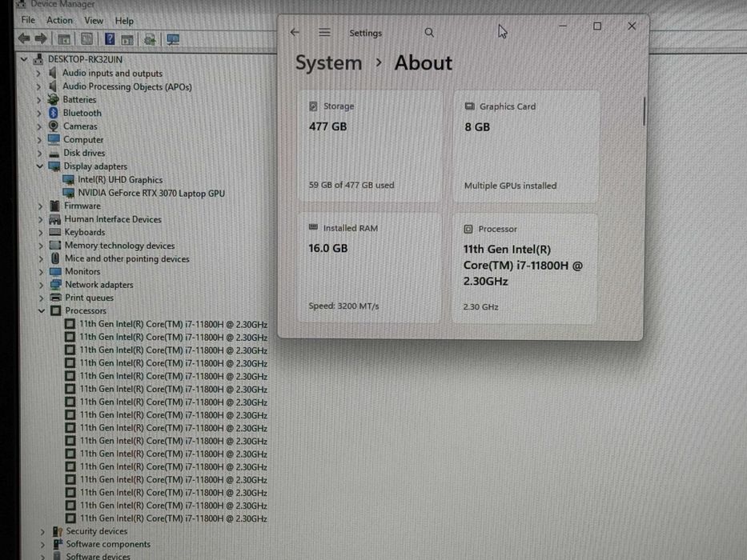Click the Cameras category icon
Image resolution: width=747 pixels, height=560 pixels.
[x=54, y=126]
